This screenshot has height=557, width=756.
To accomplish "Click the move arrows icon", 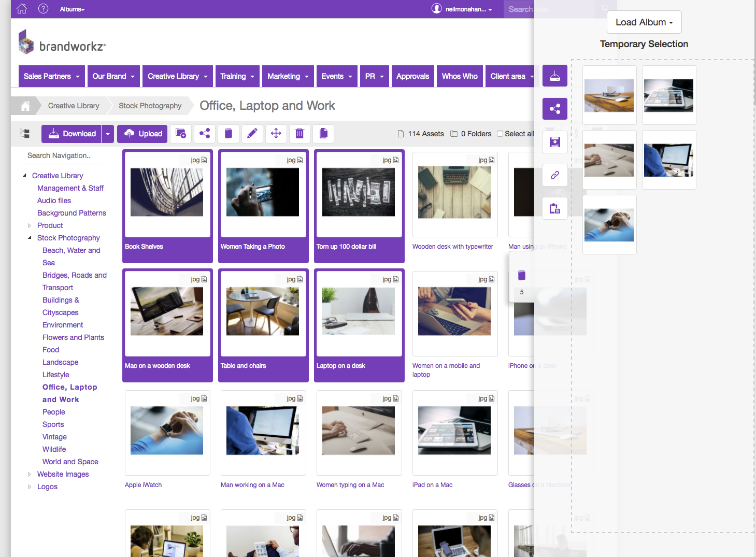I will point(276,134).
